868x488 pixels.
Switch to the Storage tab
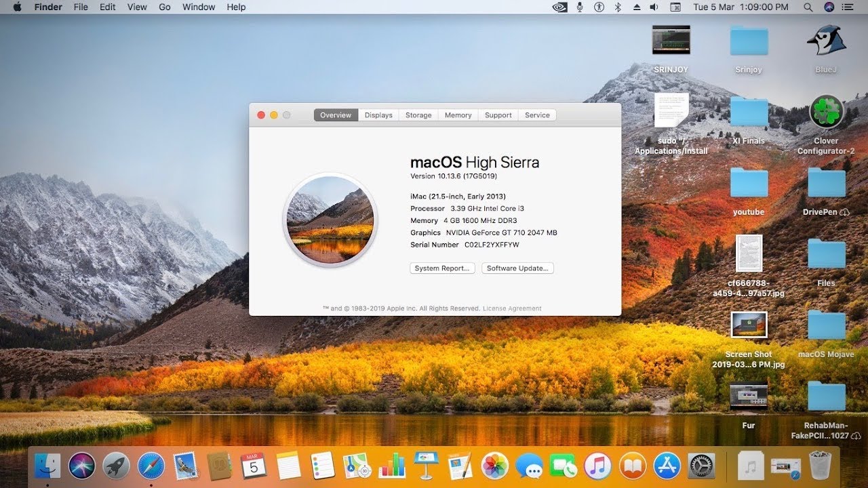point(418,115)
